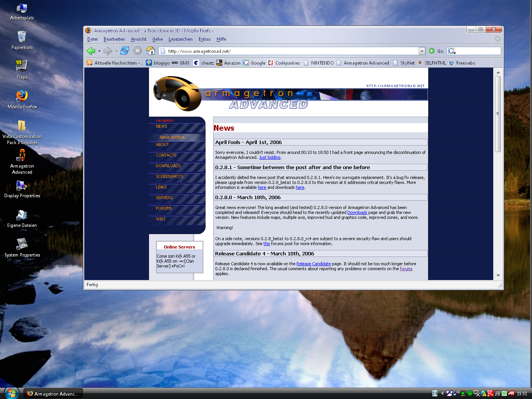Click the Windows Start orb button
532x399 pixels.
(11, 393)
